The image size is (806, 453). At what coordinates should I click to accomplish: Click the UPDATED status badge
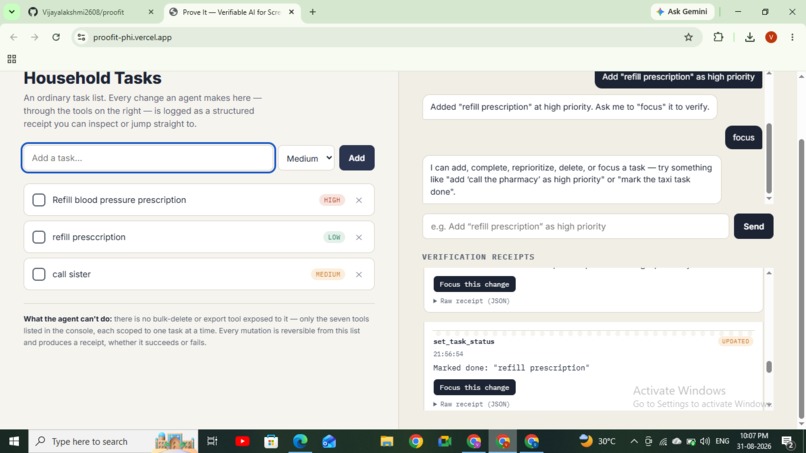736,341
